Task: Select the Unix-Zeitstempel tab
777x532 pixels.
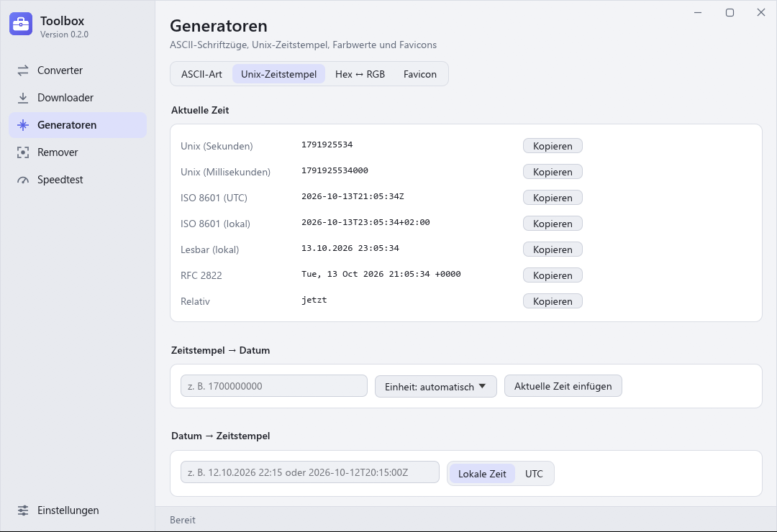Action: pos(278,74)
